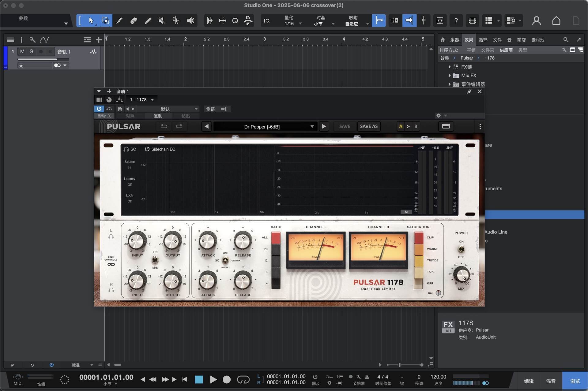Adjust track 音轨 1 volume fader

click(43, 59)
